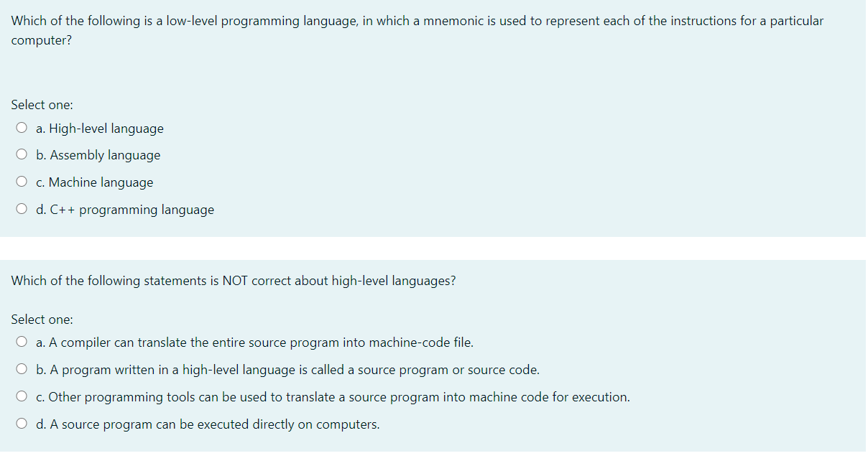Select option d. C++ programming language
Image resolution: width=868 pixels, height=466 pixels.
(22, 208)
